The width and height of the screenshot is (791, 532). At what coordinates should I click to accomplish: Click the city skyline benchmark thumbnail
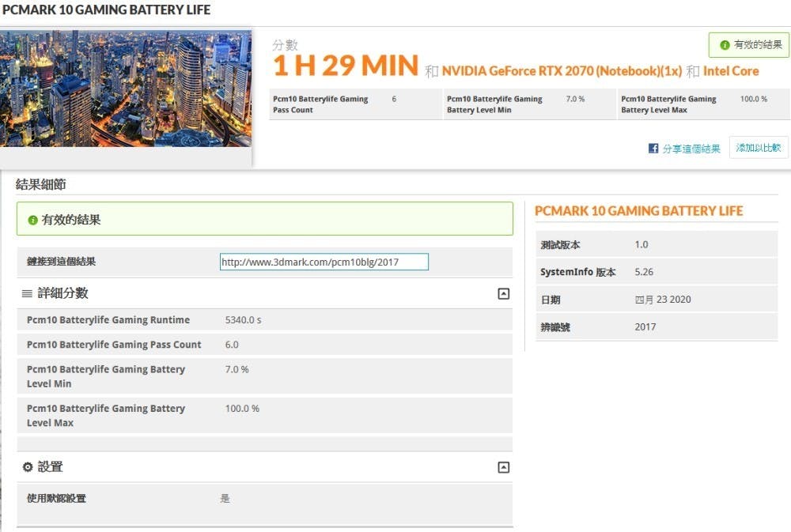(x=125, y=89)
